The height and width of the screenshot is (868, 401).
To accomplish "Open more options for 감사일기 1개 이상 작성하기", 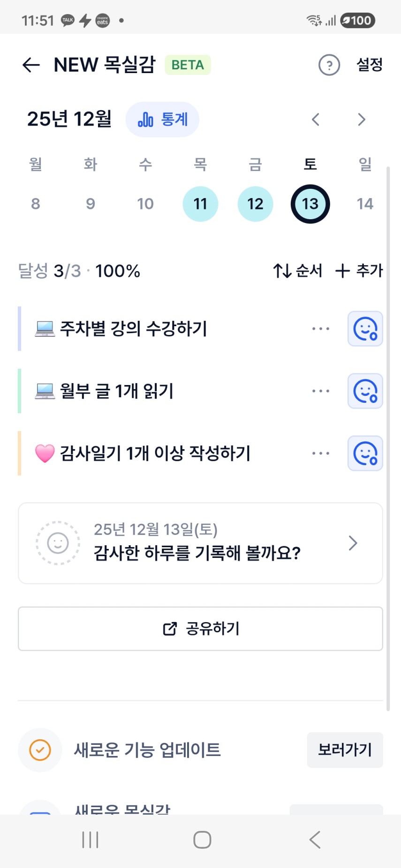I will pos(321,453).
